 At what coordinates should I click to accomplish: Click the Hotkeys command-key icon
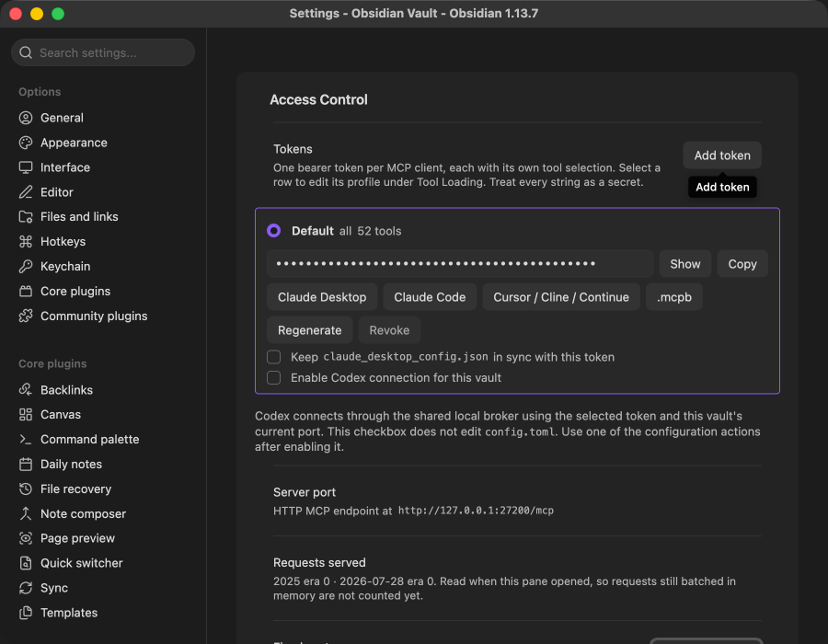(26, 241)
